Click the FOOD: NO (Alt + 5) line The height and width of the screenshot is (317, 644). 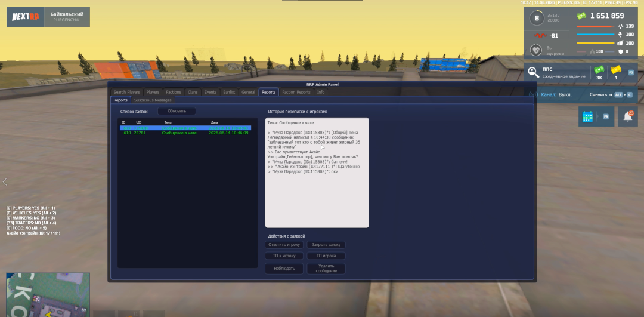coord(27,228)
